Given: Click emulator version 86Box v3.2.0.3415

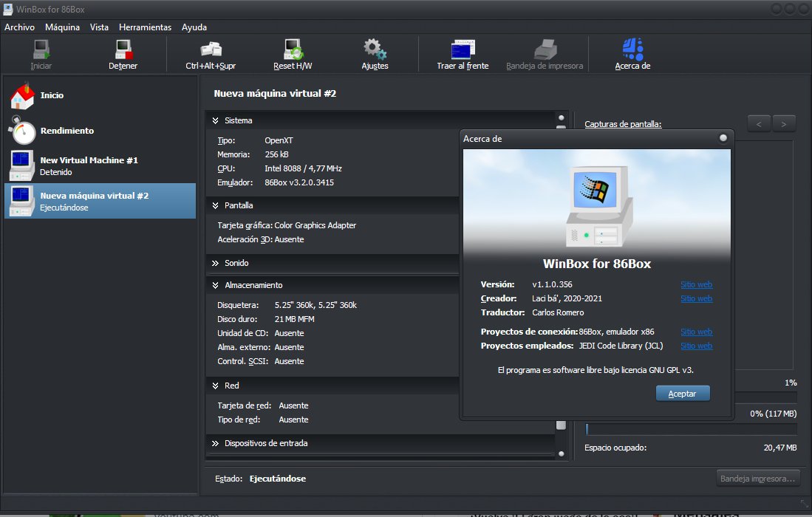Looking at the screenshot, I should [299, 182].
